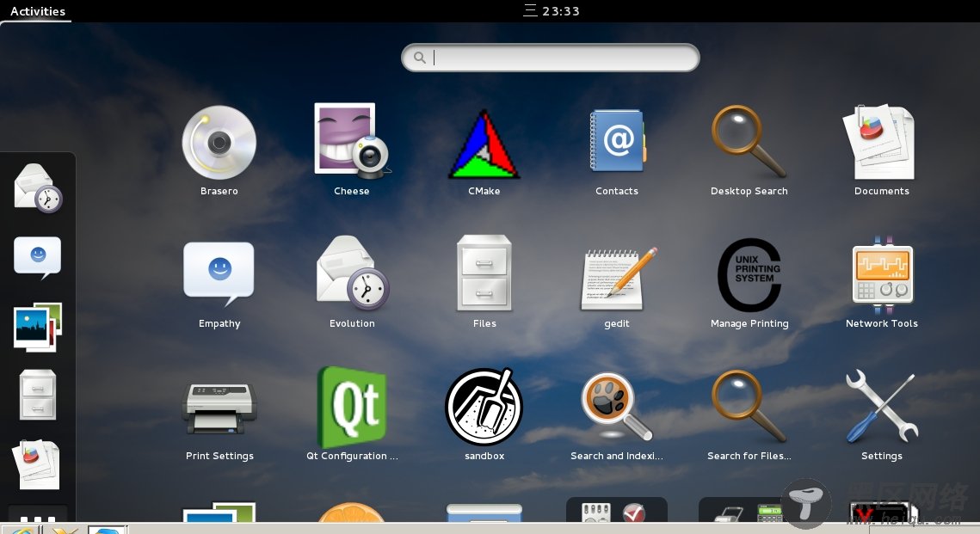Open the Documents icon in the dash

pyautogui.click(x=36, y=464)
